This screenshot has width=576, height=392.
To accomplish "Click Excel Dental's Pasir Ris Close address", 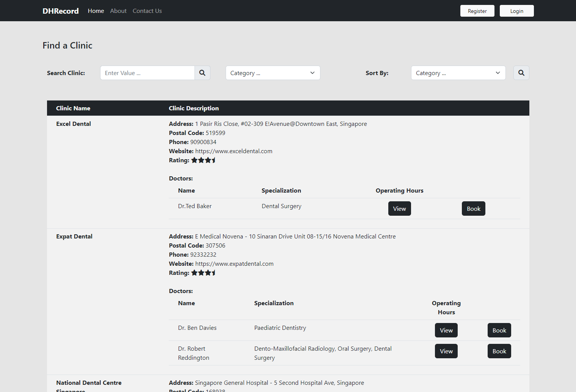I will (x=281, y=124).
